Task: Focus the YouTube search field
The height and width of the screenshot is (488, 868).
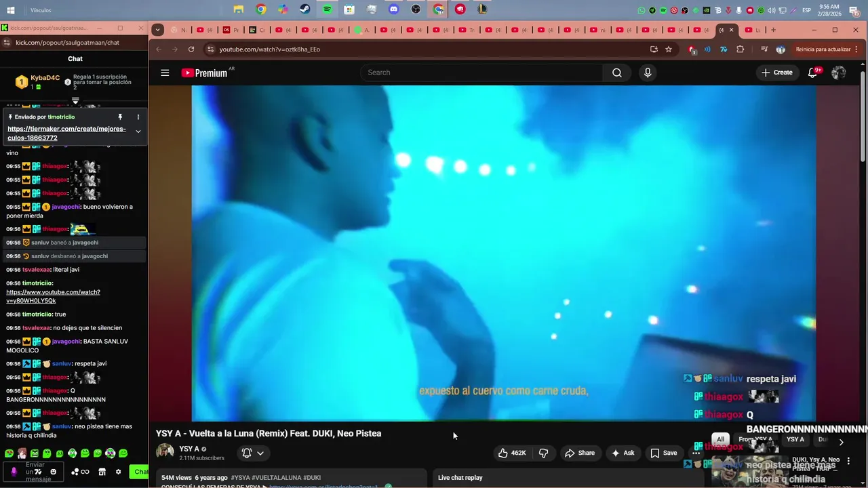Action: point(481,73)
